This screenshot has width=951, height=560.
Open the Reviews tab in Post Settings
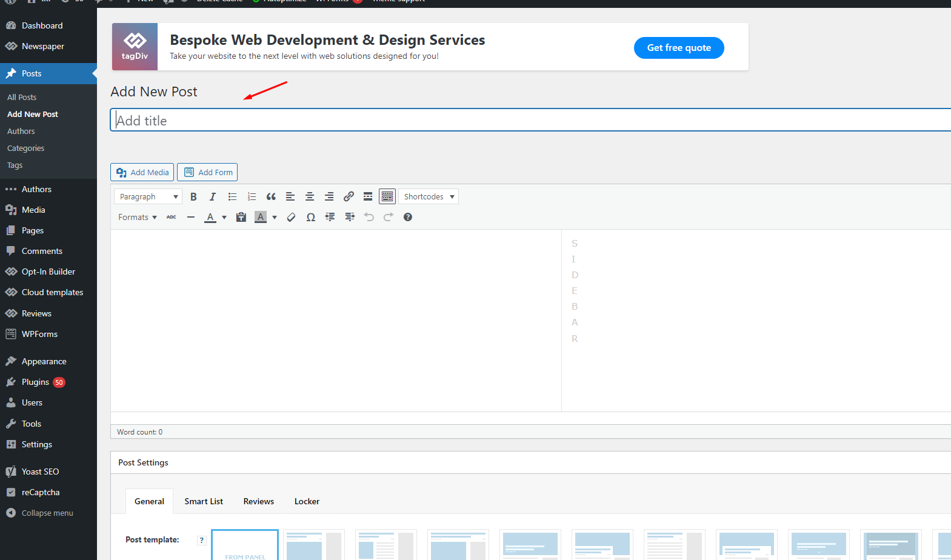click(x=259, y=501)
